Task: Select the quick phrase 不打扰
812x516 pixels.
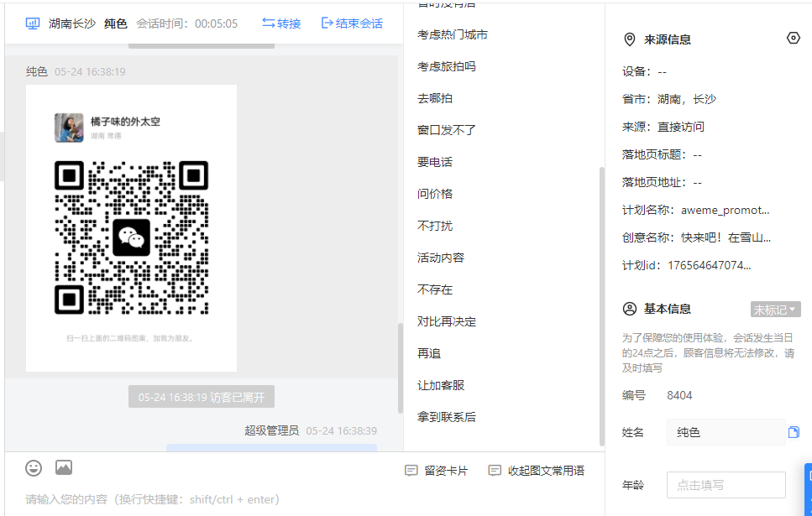Action: tap(435, 226)
